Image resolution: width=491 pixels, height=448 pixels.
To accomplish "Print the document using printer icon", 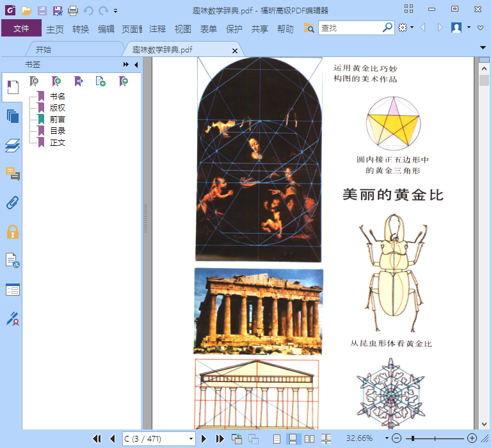I will (x=73, y=11).
